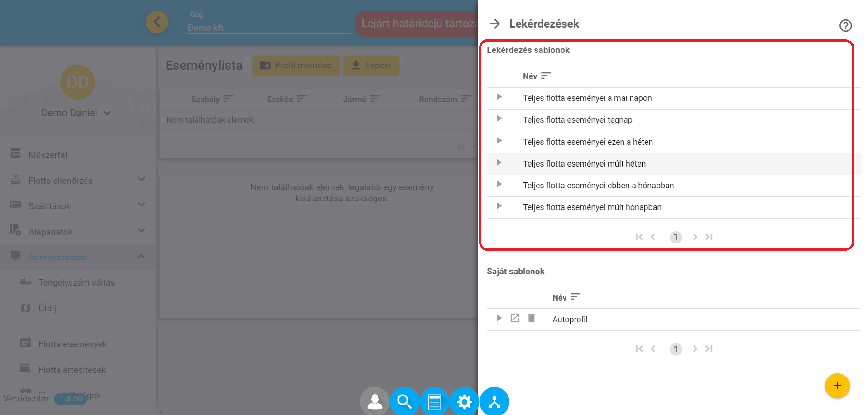This screenshot has height=415, width=868.
Task: Run 'Teljes flotta eseményei tegnap' template
Action: [499, 119]
